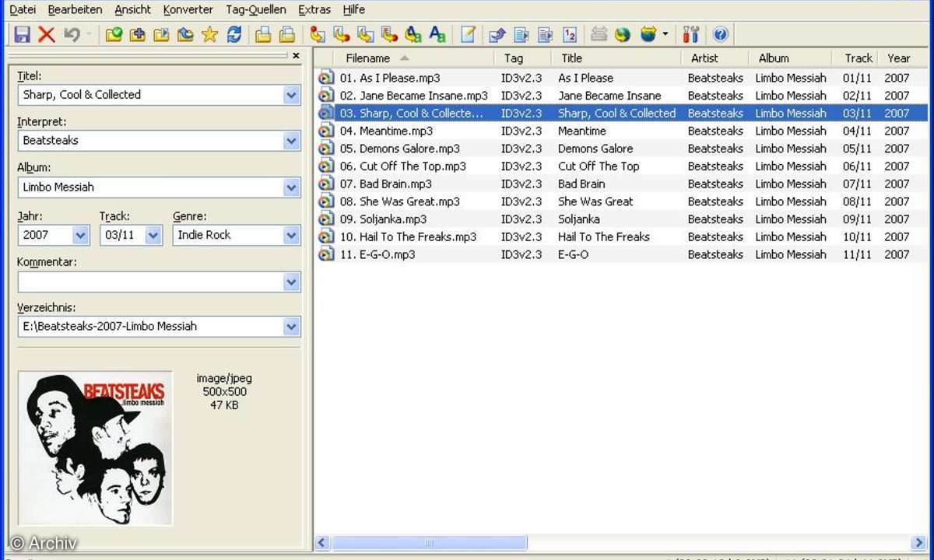Click the file list scrollbar left arrow
The height and width of the screenshot is (560, 934).
323,542
